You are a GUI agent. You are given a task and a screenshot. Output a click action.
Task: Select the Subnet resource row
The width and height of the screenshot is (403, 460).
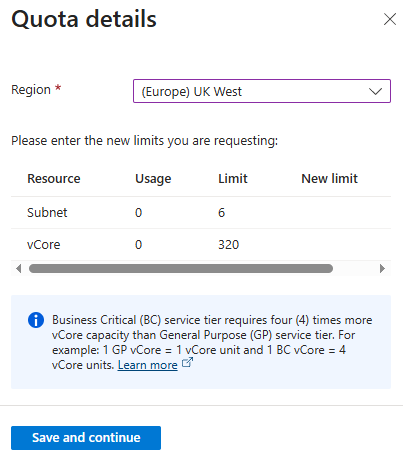click(201, 213)
